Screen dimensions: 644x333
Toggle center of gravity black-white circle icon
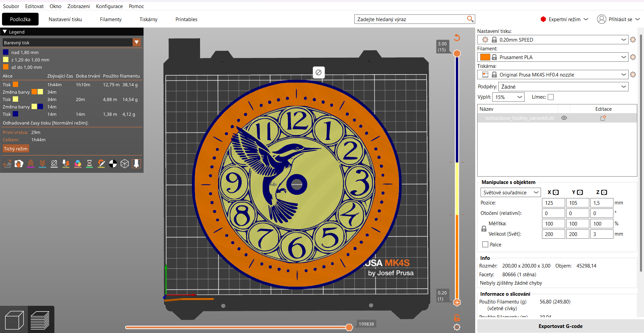(113, 164)
